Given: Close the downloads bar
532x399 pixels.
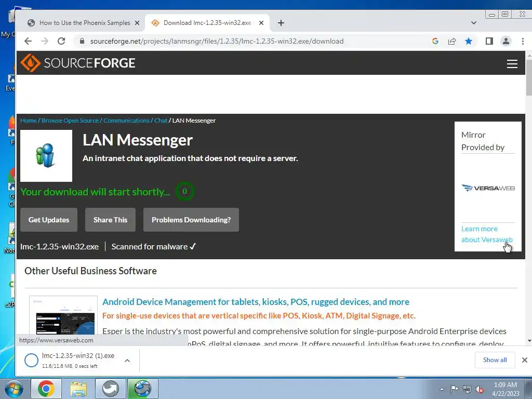Looking at the screenshot, I should tap(525, 360).
